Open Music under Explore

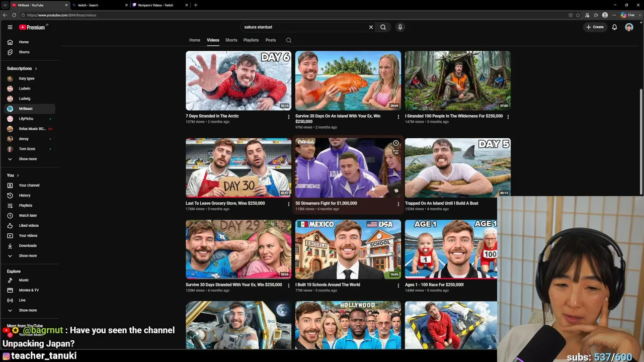[x=30, y=280]
